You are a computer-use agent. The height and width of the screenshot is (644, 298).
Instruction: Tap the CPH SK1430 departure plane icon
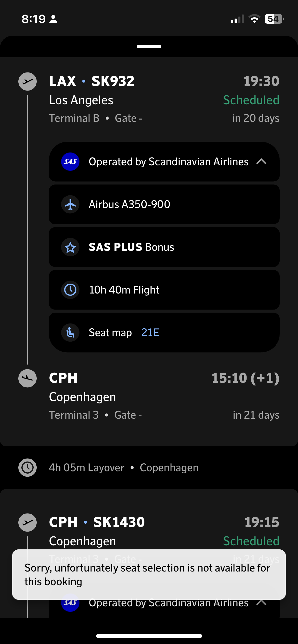coord(28,522)
